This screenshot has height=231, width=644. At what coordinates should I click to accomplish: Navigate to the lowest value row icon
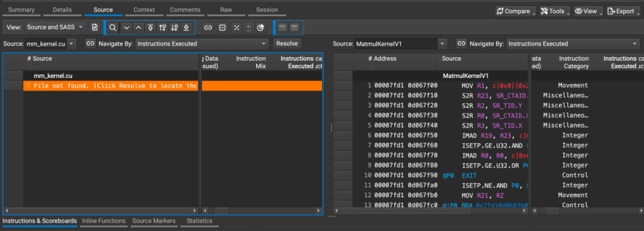tap(187, 27)
